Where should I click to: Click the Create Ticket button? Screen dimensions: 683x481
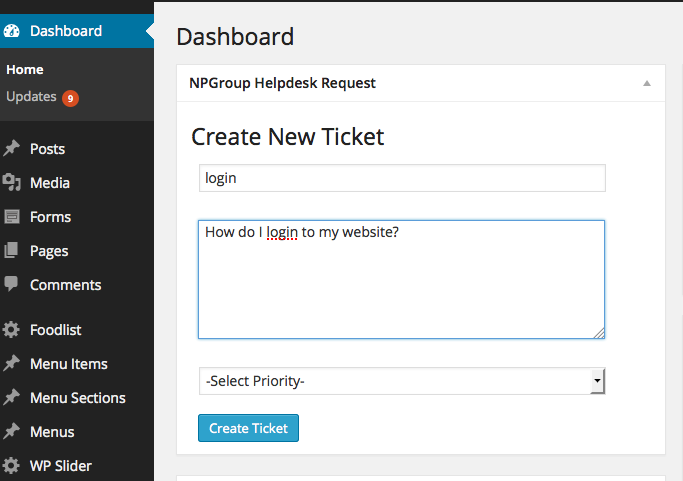248,428
